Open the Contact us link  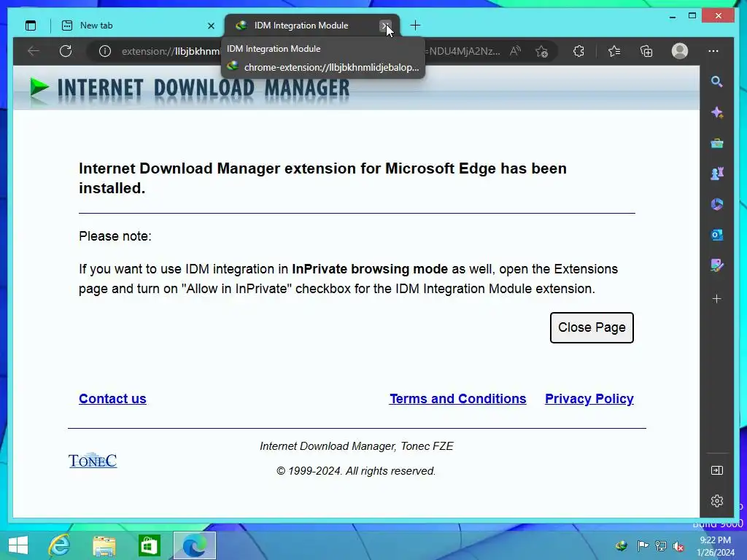coord(112,399)
